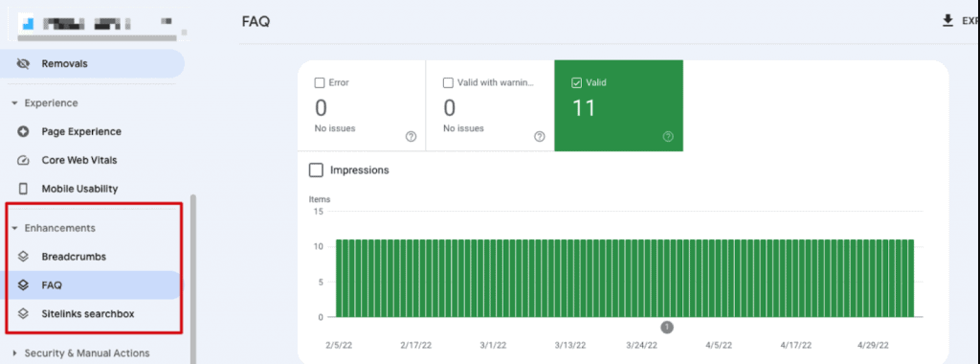Click the Removals eye-slash icon
Viewport: 980px width, 364px height.
[24, 64]
